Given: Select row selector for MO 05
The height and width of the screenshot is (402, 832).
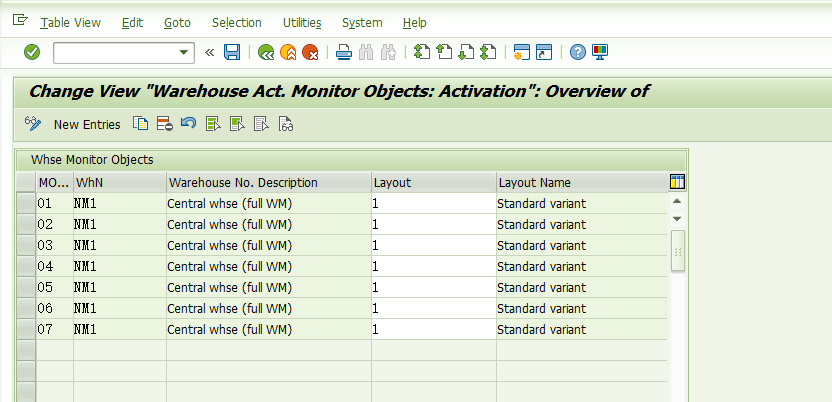Looking at the screenshot, I should pos(25,287).
